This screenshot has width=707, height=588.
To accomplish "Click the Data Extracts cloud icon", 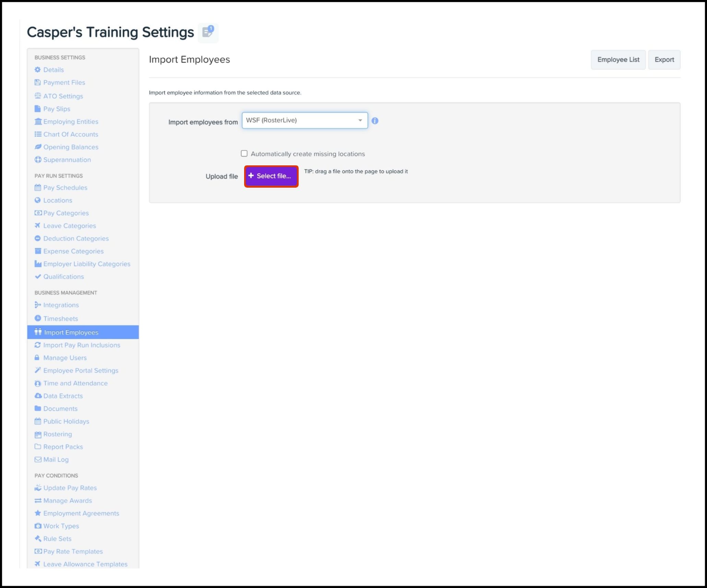I will click(38, 396).
